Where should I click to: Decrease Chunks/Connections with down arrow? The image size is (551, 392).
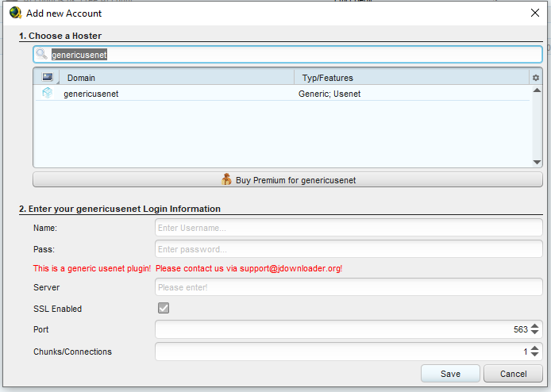535,355
